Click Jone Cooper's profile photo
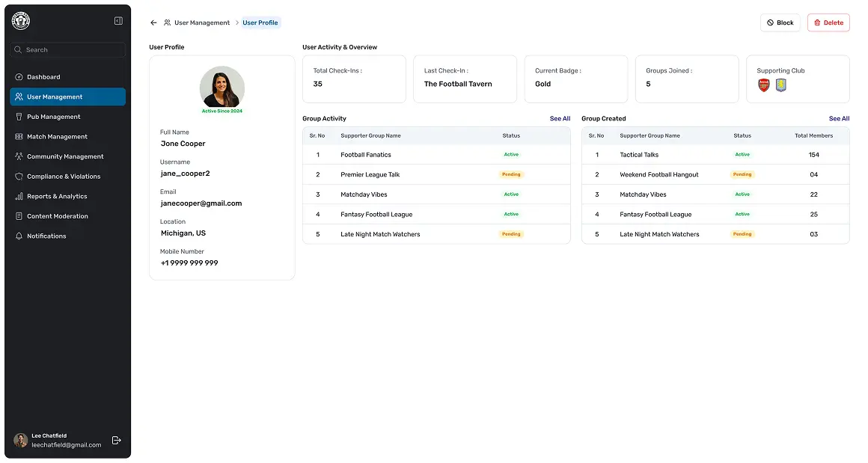Image resolution: width=868 pixels, height=463 pixels. click(222, 88)
